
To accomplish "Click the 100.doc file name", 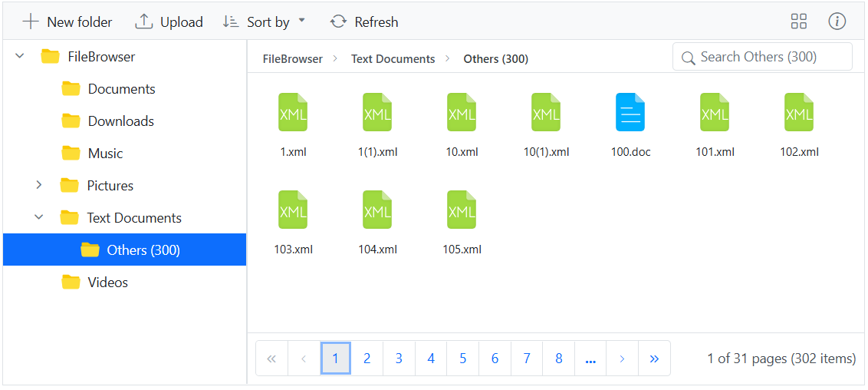I will coord(630,152).
